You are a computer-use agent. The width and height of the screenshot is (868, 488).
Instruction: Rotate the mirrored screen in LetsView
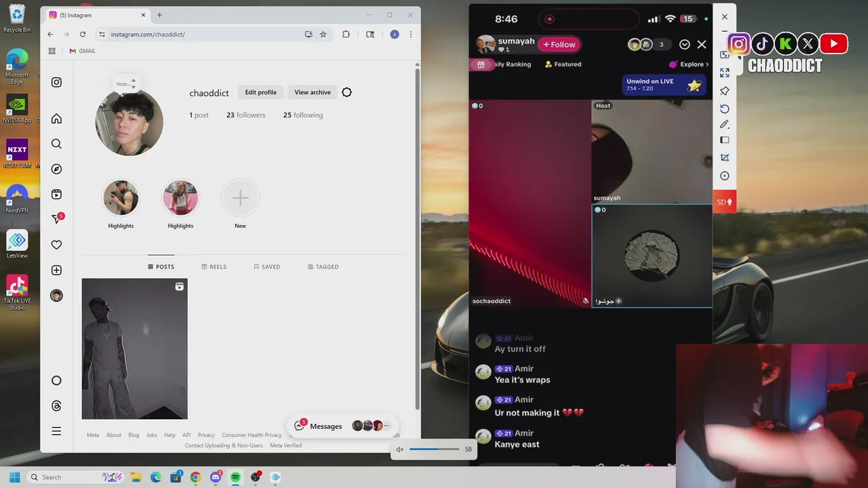pos(724,108)
